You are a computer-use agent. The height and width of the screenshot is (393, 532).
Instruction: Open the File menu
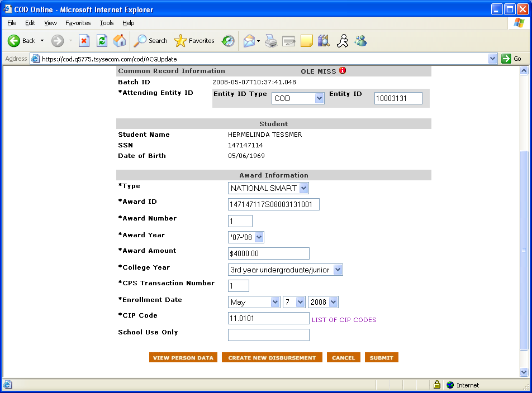coord(12,23)
